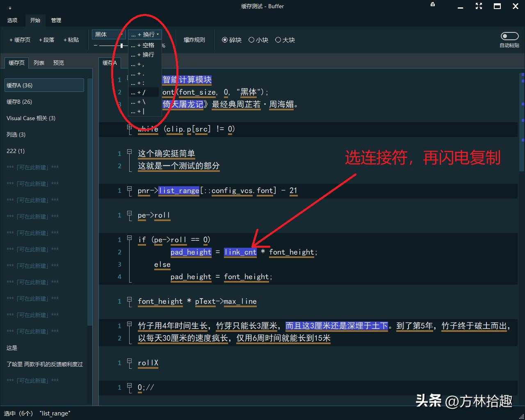The image size is (525, 420).
Task: Open the 黑体 font dropdown
Action: point(109,34)
